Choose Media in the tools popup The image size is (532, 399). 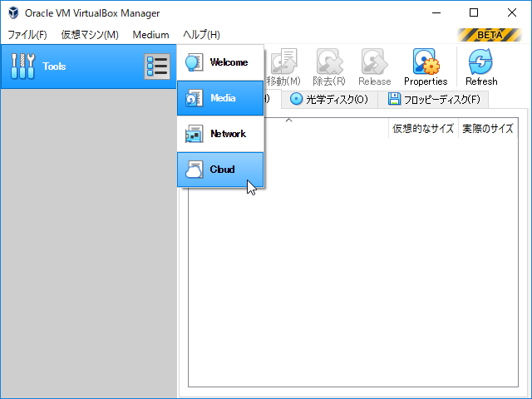click(x=220, y=98)
